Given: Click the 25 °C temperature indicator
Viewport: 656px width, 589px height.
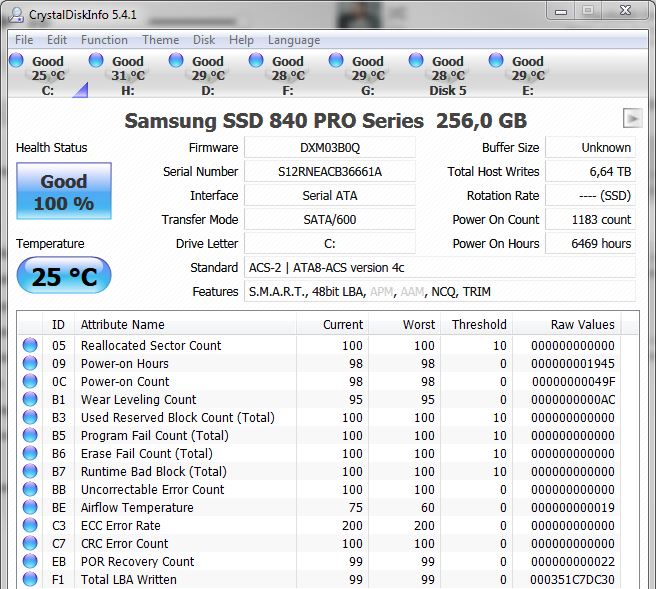Looking at the screenshot, I should [64, 276].
